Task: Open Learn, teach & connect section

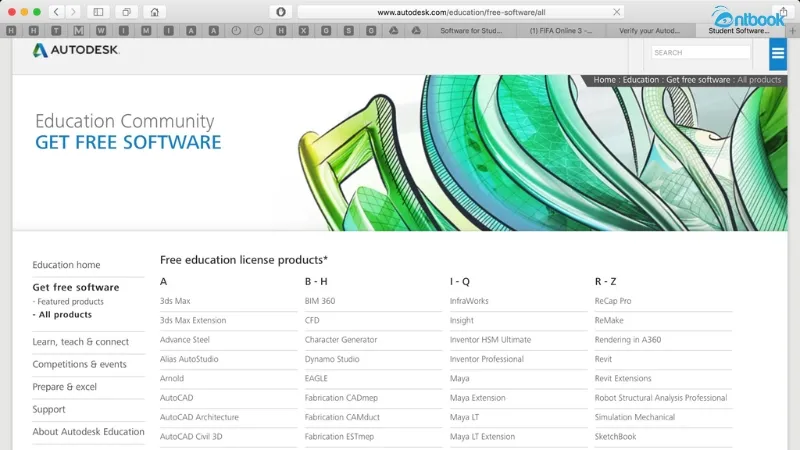Action: (80, 342)
